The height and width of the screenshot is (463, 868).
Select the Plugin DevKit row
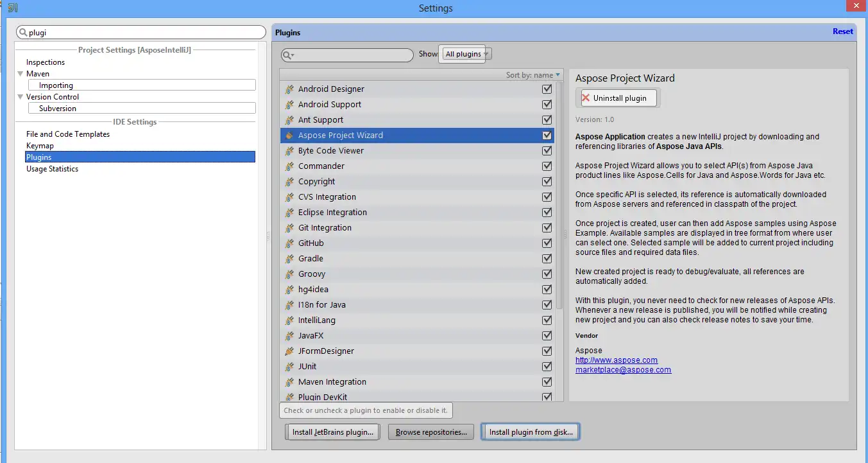tap(417, 397)
